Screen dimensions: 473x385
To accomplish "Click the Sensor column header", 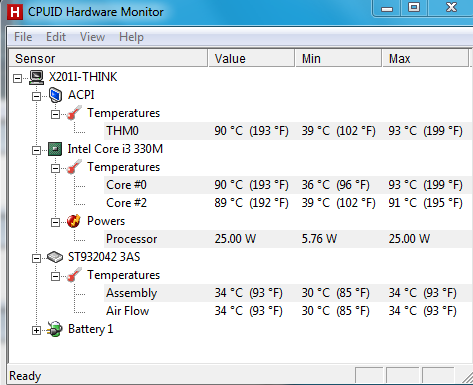I will (108, 59).
